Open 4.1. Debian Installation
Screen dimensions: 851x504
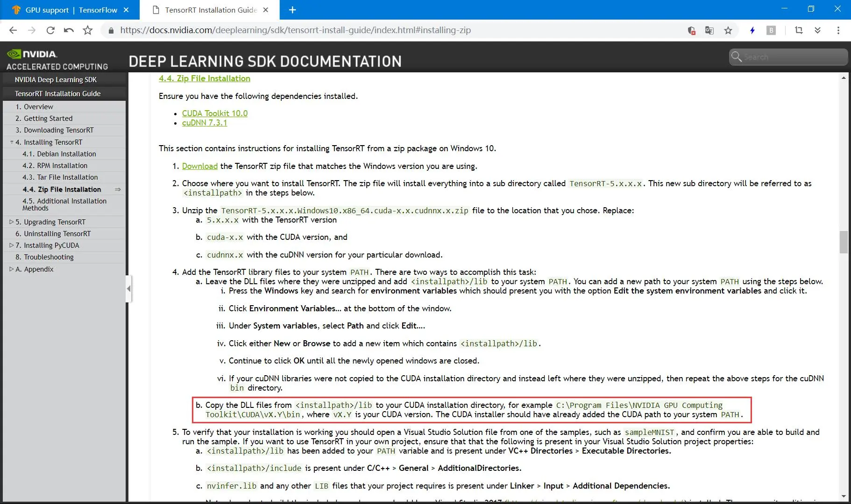[x=59, y=154]
